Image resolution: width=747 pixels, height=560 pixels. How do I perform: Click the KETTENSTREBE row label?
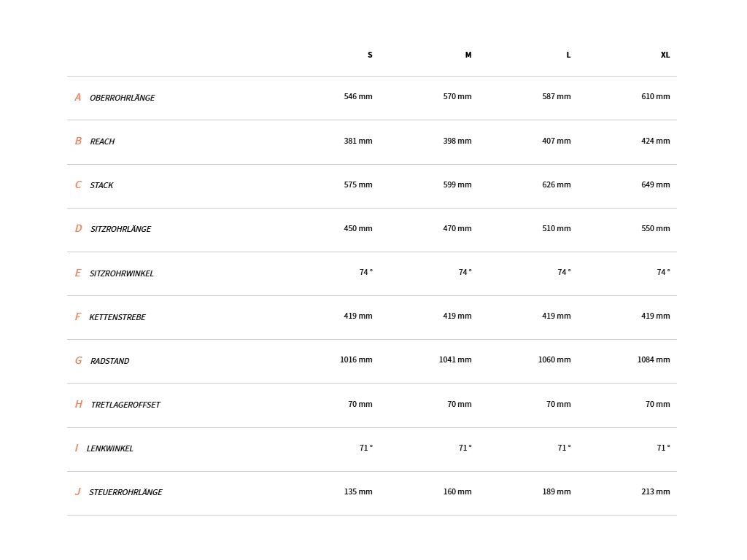(117, 317)
